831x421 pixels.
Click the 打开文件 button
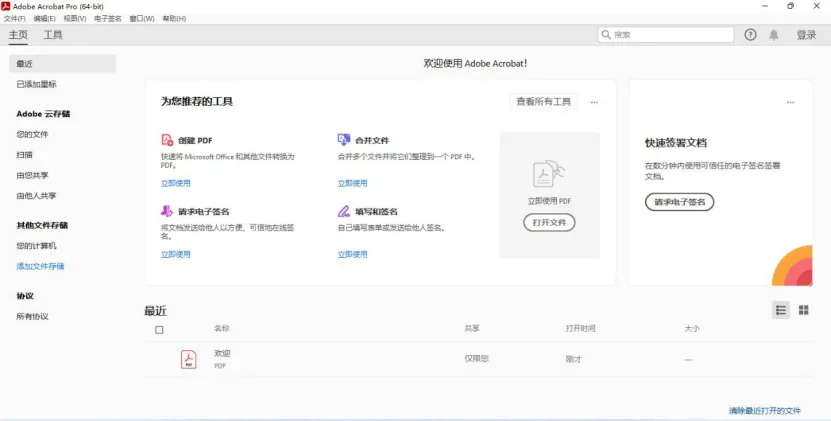[x=549, y=223]
